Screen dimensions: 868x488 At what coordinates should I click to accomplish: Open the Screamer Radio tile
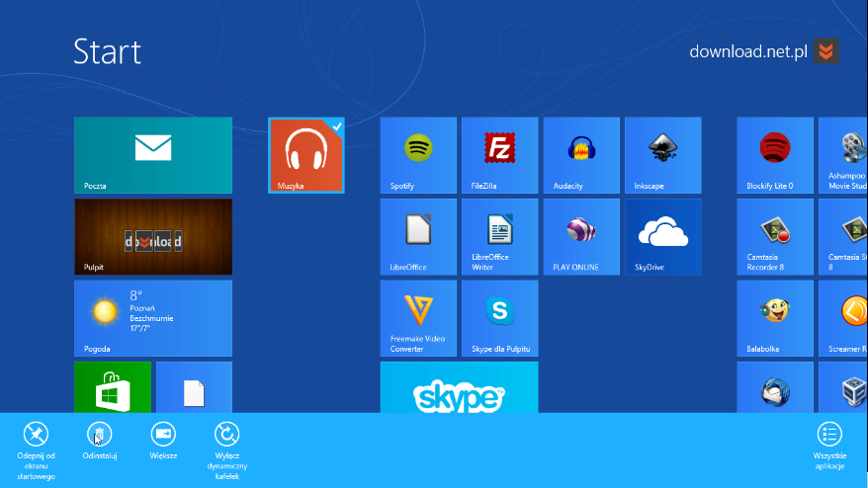843,318
